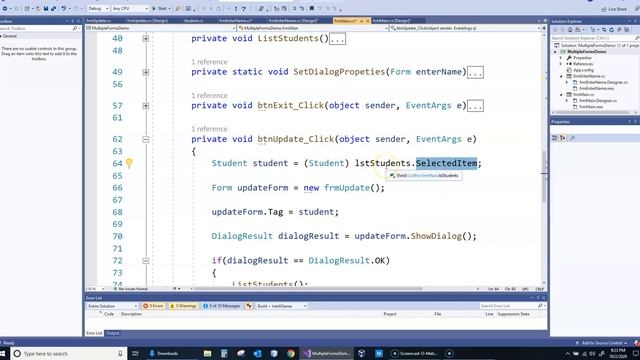Image resolution: width=640 pixels, height=360 pixels.
Task: Click the Sync with Active Document icon in Solution Explorer
Action: click(604, 30)
